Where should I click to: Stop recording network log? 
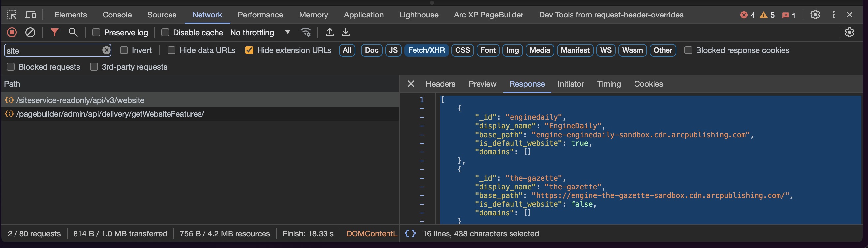(12, 32)
